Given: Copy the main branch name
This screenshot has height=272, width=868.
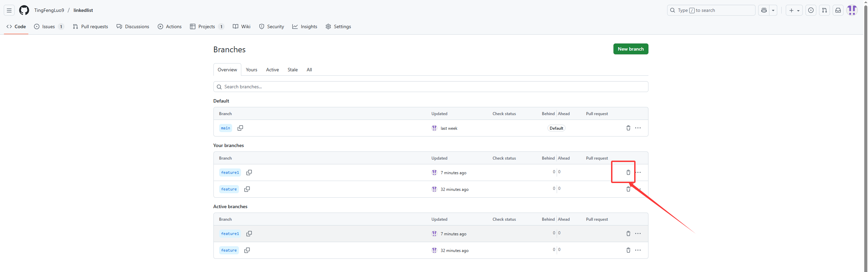Looking at the screenshot, I should point(240,128).
